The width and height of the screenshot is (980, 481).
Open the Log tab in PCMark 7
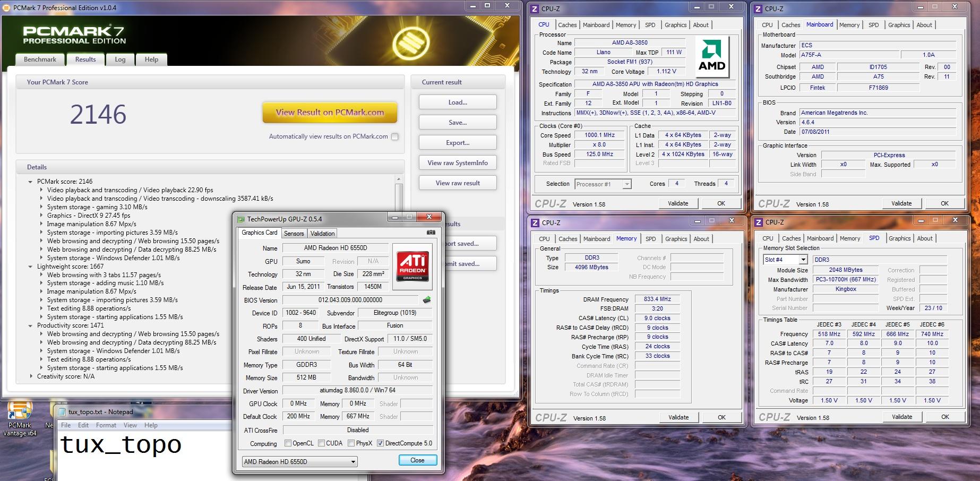120,59
